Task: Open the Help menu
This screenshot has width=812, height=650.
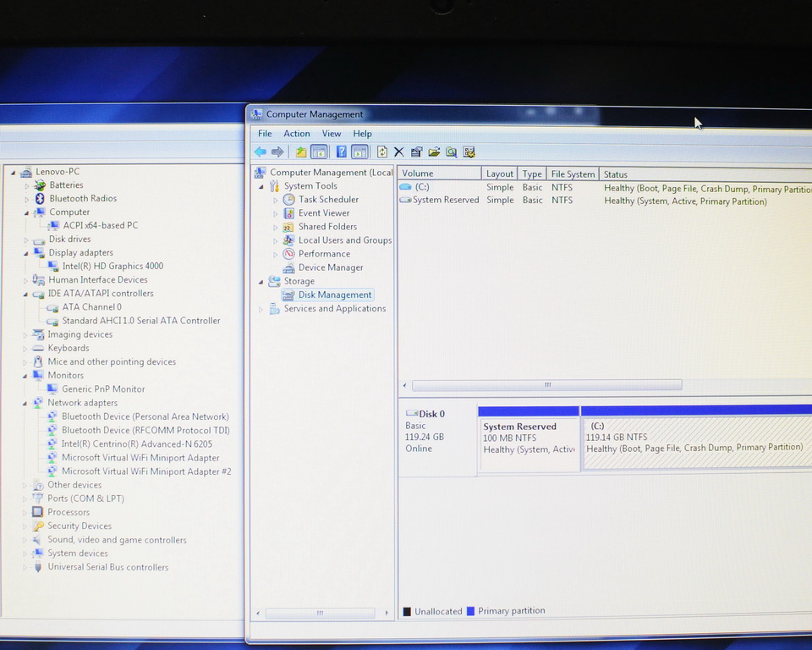Action: coord(363,133)
